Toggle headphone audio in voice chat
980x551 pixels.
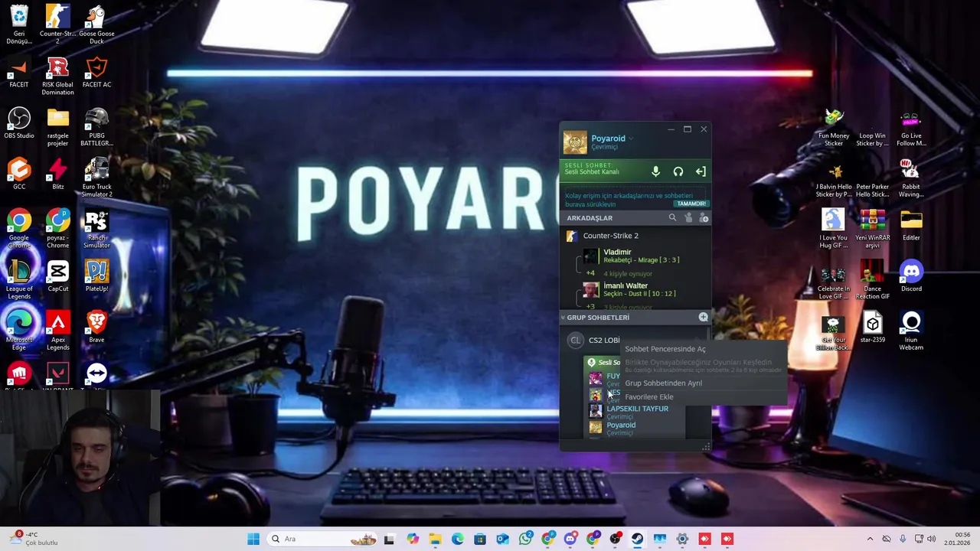pos(678,171)
